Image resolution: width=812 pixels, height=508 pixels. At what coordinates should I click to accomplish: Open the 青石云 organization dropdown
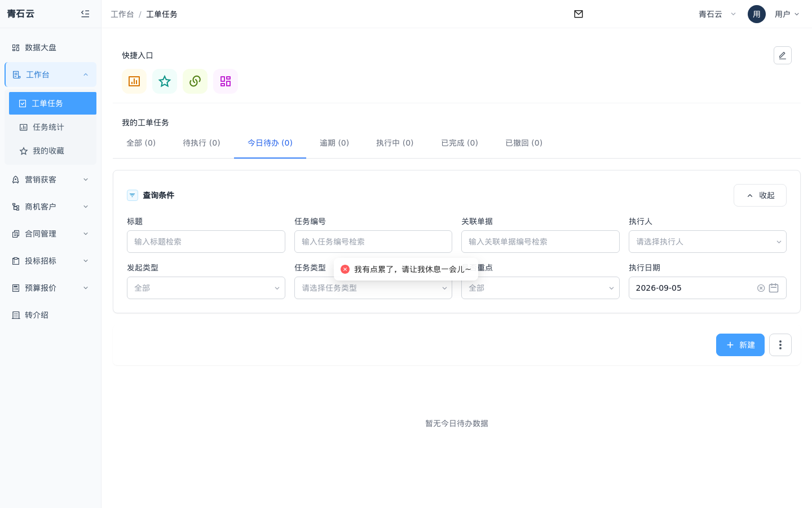717,14
